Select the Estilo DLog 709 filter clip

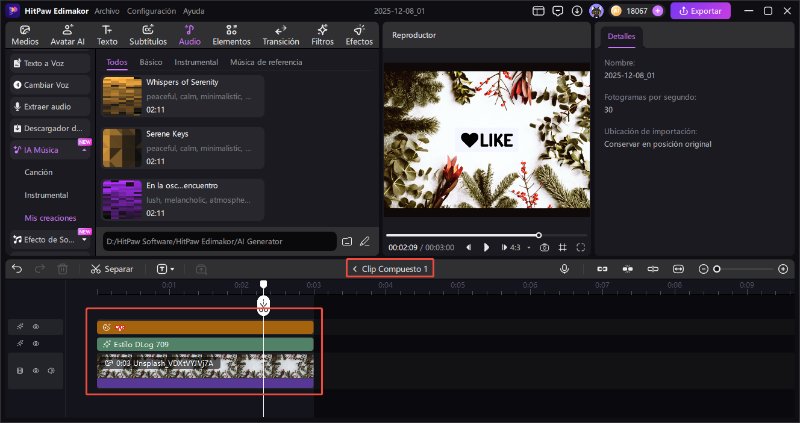point(205,344)
